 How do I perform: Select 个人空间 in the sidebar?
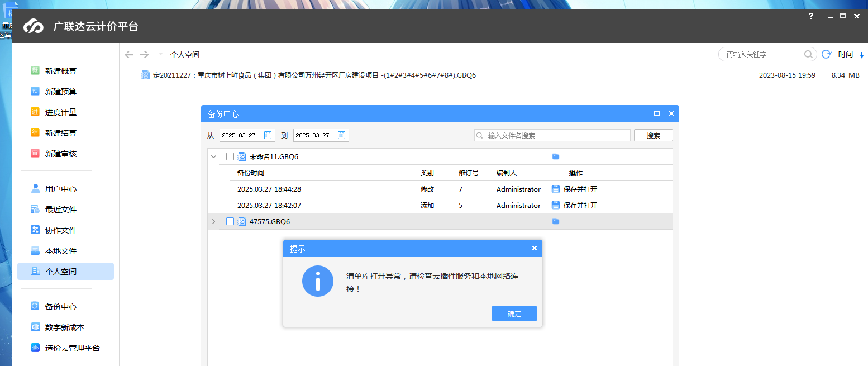(x=65, y=272)
